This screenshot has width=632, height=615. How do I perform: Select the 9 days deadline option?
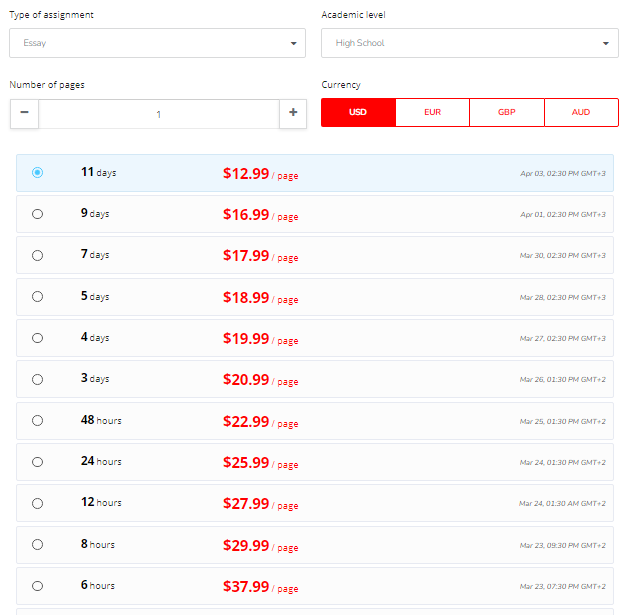click(x=37, y=214)
